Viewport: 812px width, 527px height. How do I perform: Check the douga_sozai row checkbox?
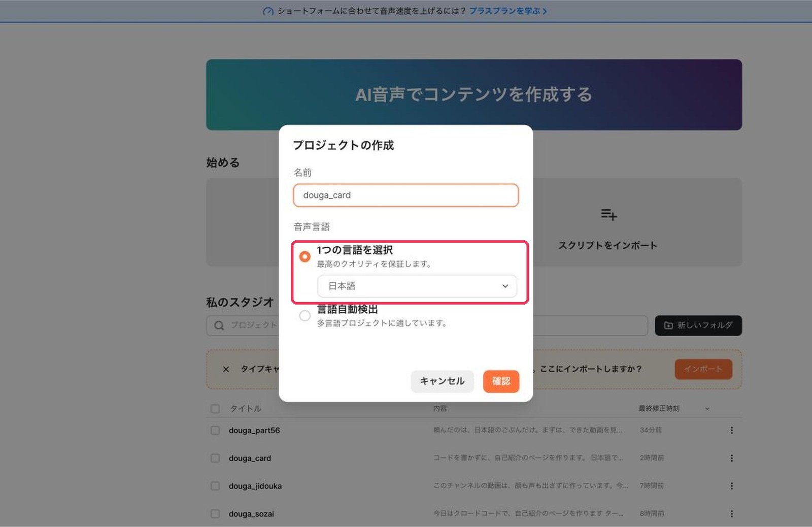coord(215,514)
